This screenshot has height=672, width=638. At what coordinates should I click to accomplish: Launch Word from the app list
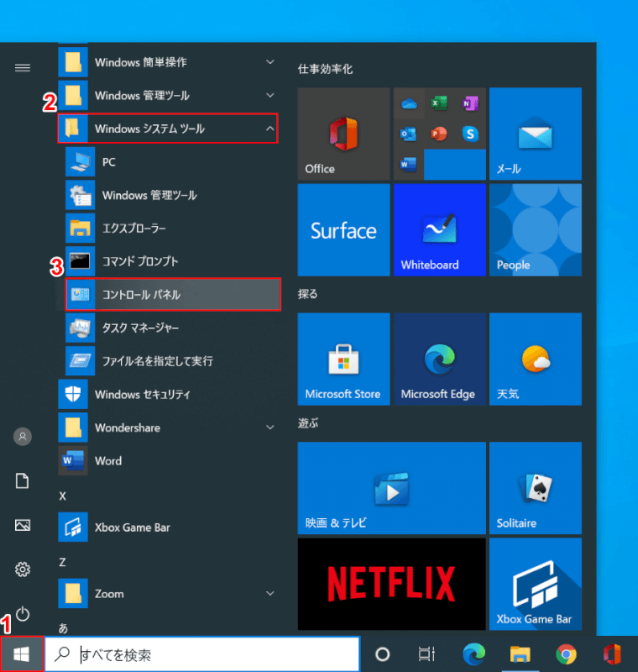point(169,460)
